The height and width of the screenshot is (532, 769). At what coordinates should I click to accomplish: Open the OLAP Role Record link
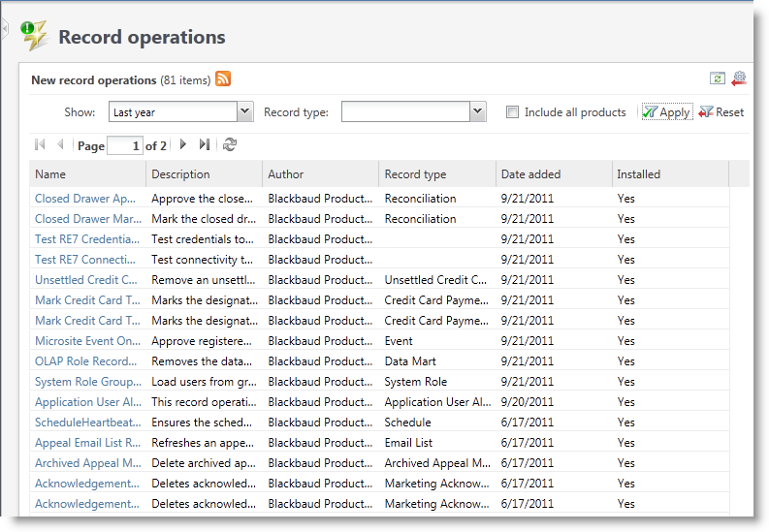[x=85, y=361]
